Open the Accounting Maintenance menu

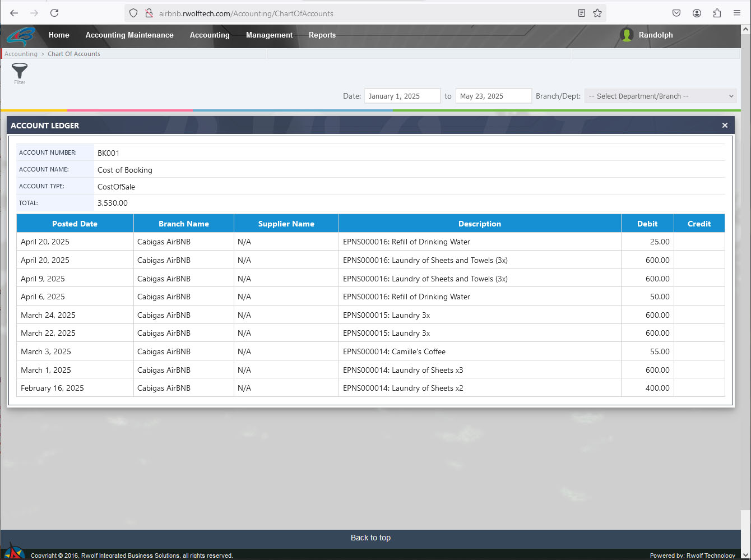[x=129, y=35]
